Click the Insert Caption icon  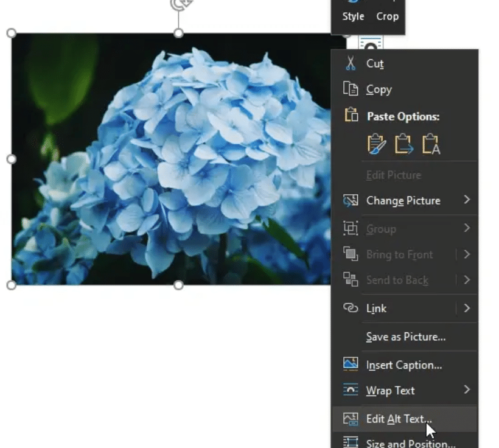click(351, 365)
